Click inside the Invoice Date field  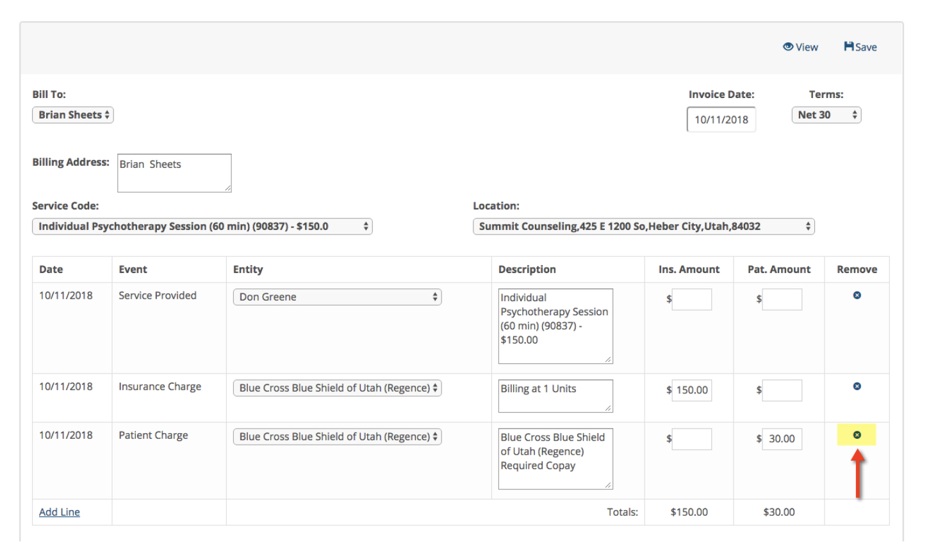tap(721, 120)
